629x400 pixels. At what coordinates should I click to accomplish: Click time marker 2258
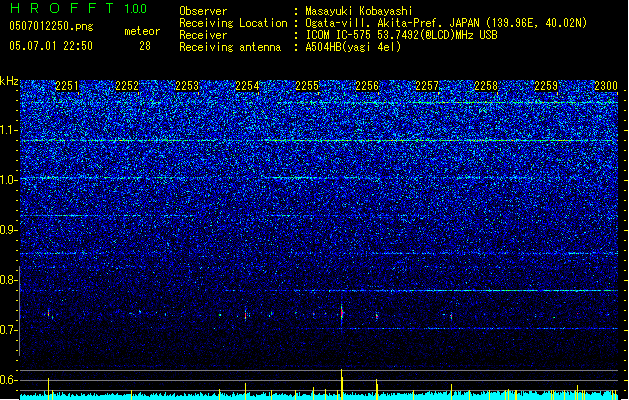486,86
